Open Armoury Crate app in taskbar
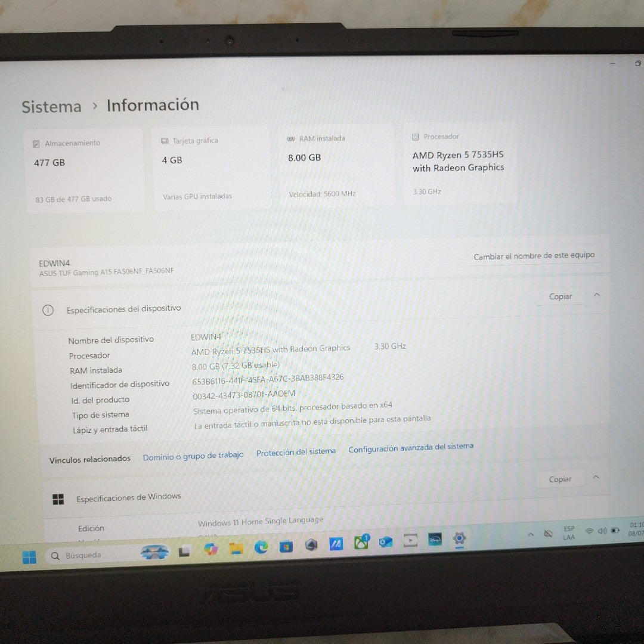Viewport: 644px width, 644px height. (x=311, y=545)
